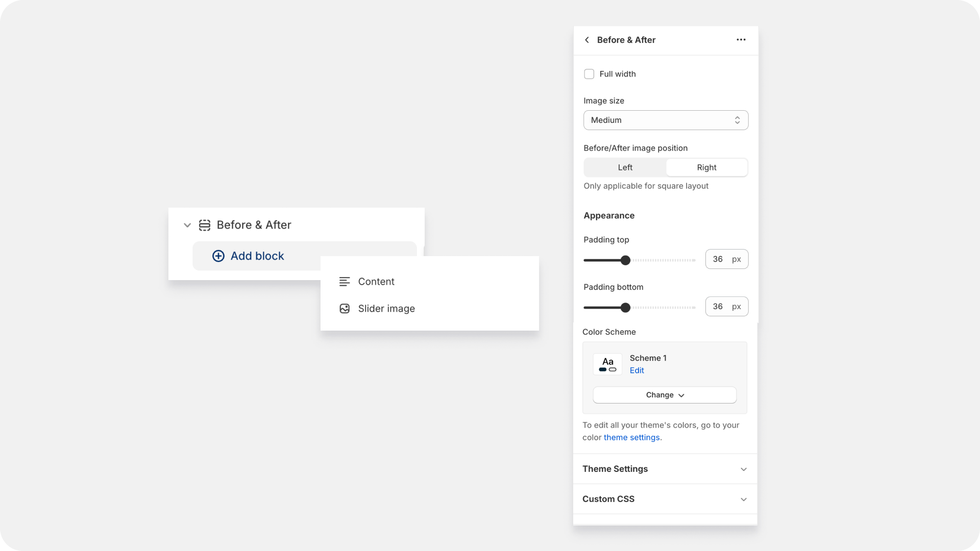980x551 pixels.
Task: Open the Image size Medium dropdown
Action: tap(666, 120)
